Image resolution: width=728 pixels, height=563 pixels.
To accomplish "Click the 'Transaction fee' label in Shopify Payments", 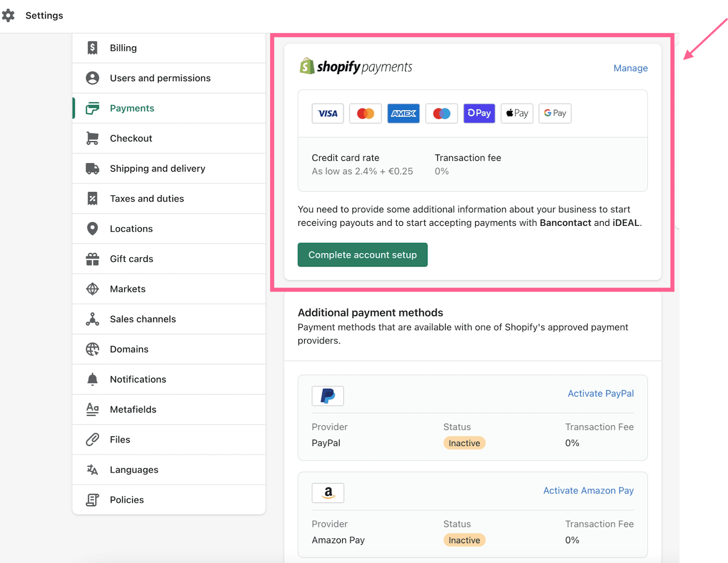I will click(x=468, y=158).
